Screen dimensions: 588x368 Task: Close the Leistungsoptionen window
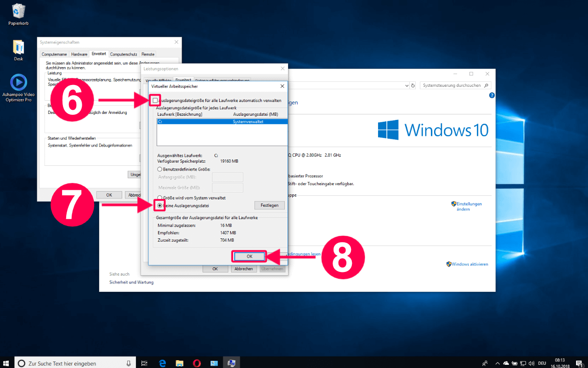point(283,68)
